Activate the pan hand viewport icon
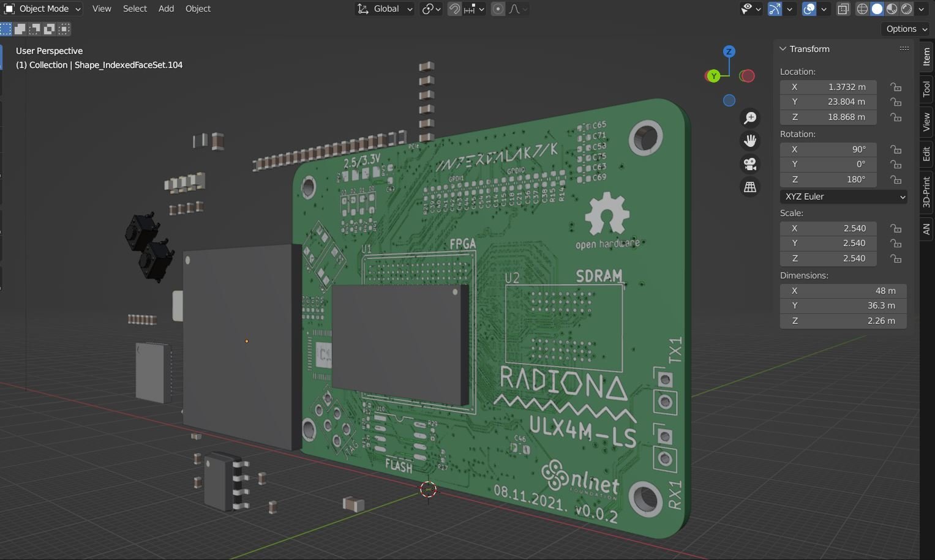Viewport: 935px width, 560px height. (x=750, y=141)
